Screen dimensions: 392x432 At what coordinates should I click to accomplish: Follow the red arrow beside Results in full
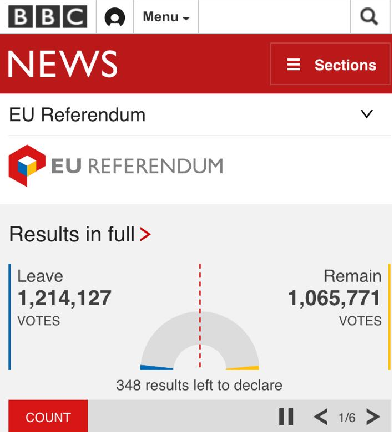click(x=145, y=234)
